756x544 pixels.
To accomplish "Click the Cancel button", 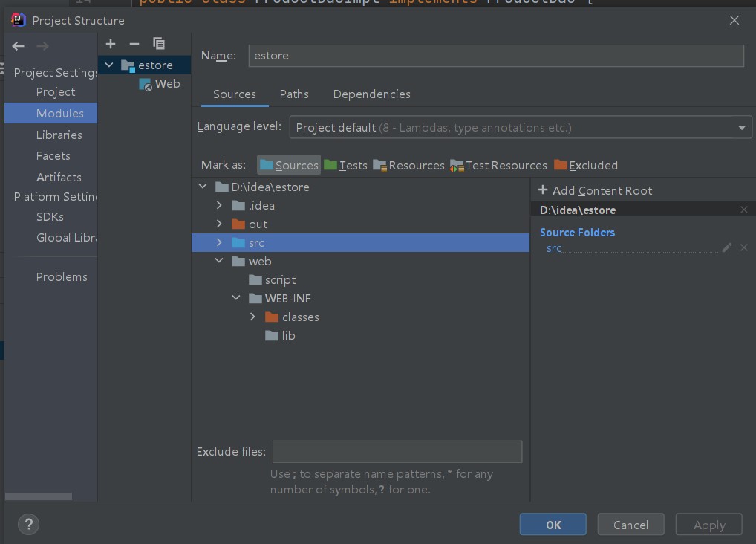I will [630, 525].
